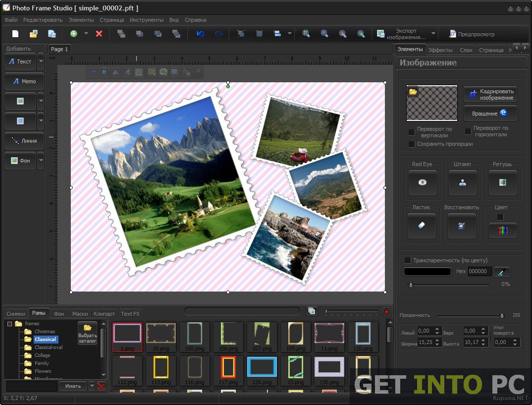Click the Red Eye tool button
This screenshot has width=532, height=405.
pos(423,182)
